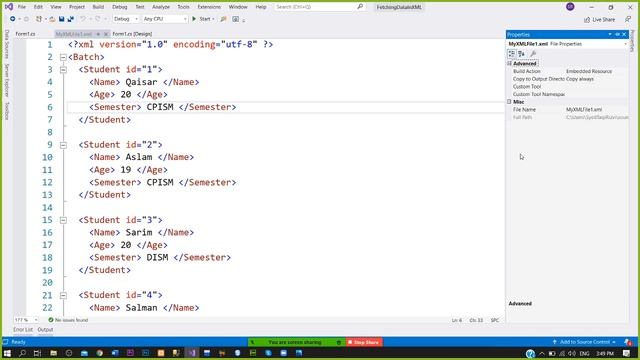Image resolution: width=640 pixels, height=360 pixels.
Task: Click the green Start debugging arrow
Action: click(x=194, y=19)
